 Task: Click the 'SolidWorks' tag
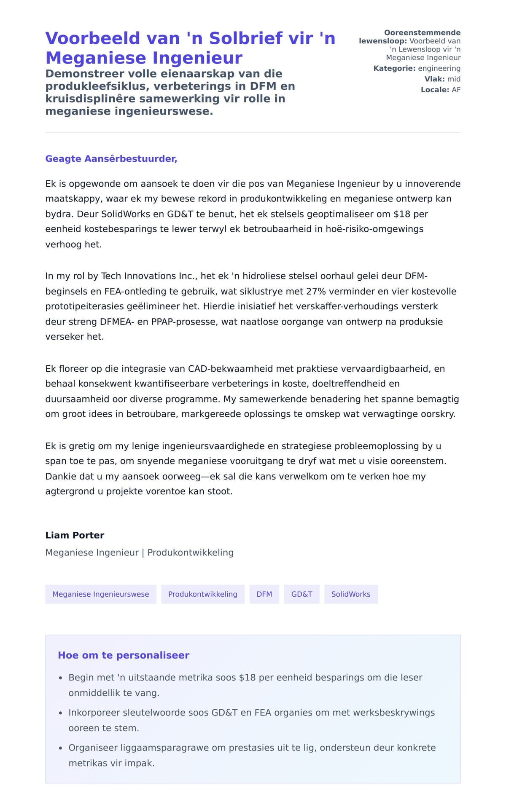(x=350, y=594)
